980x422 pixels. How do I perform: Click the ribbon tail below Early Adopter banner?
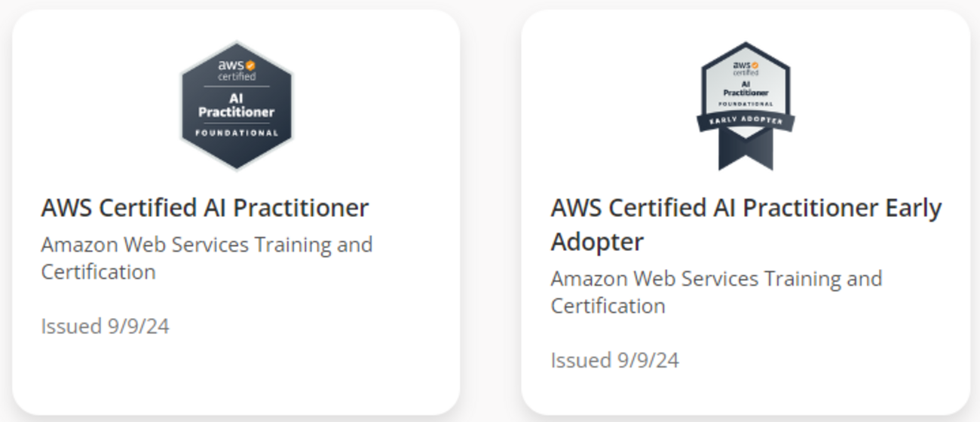coord(745,152)
